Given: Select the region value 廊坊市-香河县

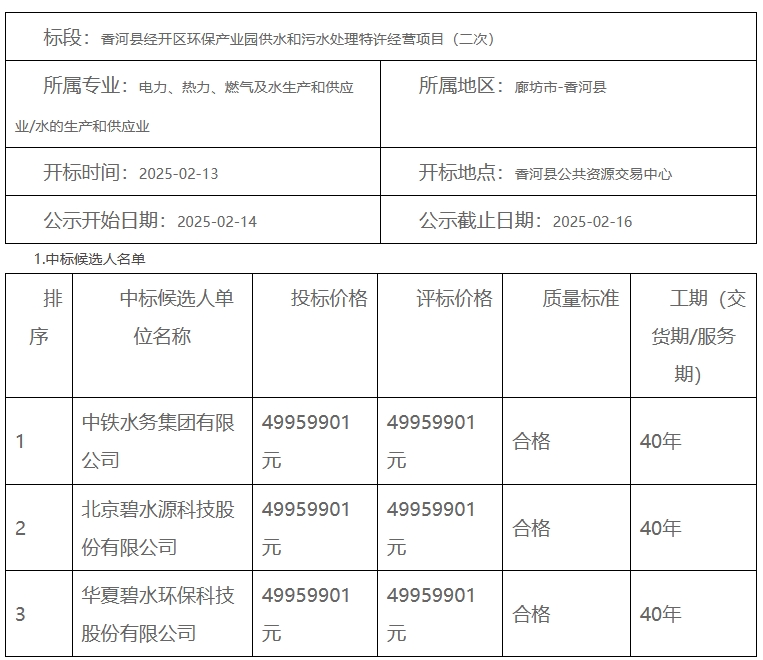Looking at the screenshot, I should (561, 87).
